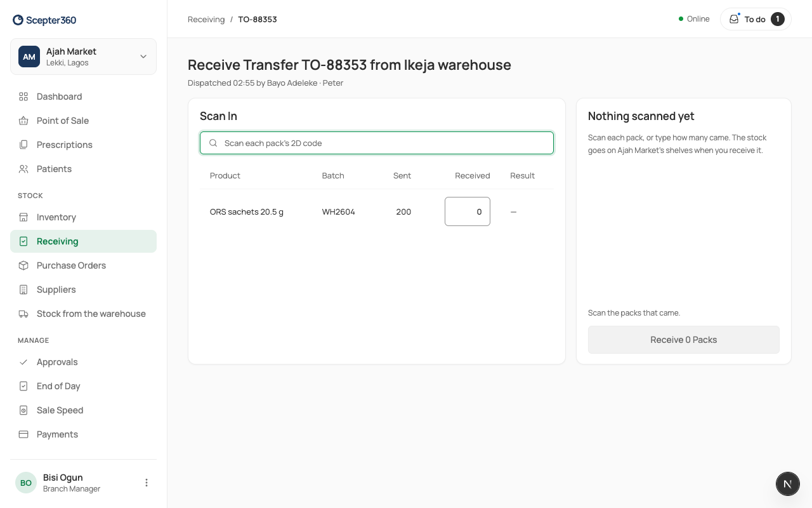The image size is (812, 508).
Task: Open the To do inbox button
Action: [x=756, y=19]
